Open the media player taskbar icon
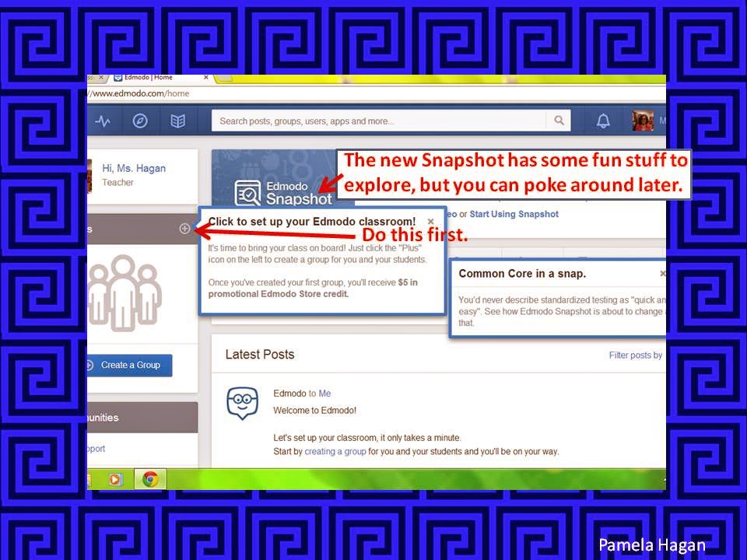The width and height of the screenshot is (747, 560). tap(114, 479)
